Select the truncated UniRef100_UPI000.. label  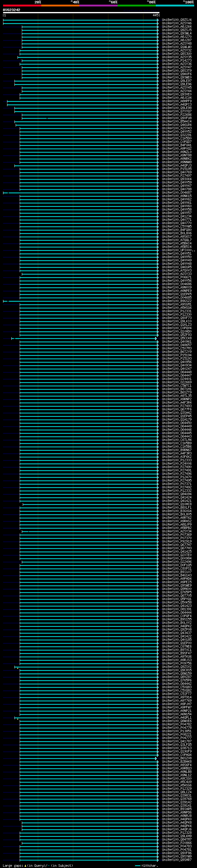(179, 250)
